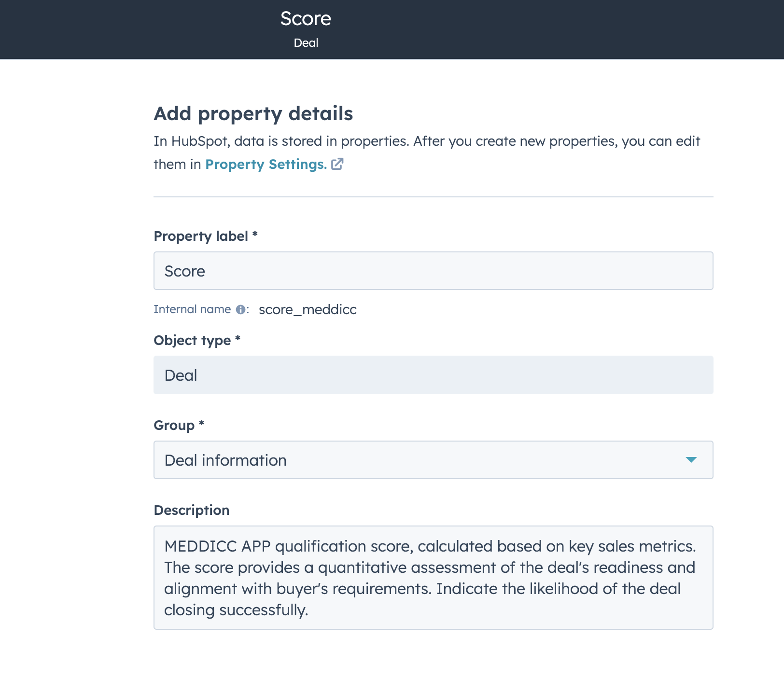Click the info icon next to Internal name
Image resolution: width=784 pixels, height=692 pixels.
(x=240, y=310)
